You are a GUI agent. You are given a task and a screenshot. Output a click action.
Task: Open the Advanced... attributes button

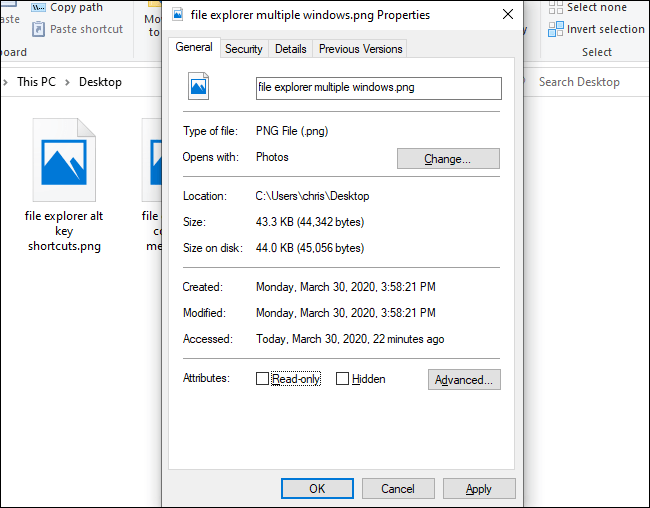click(464, 380)
